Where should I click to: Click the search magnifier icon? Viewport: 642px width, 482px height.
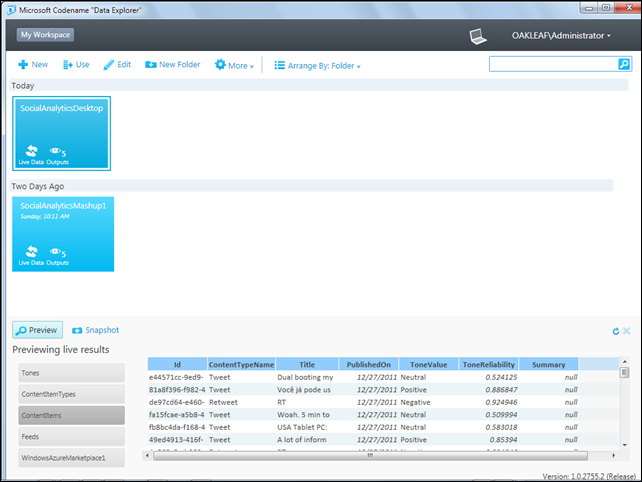[x=624, y=64]
